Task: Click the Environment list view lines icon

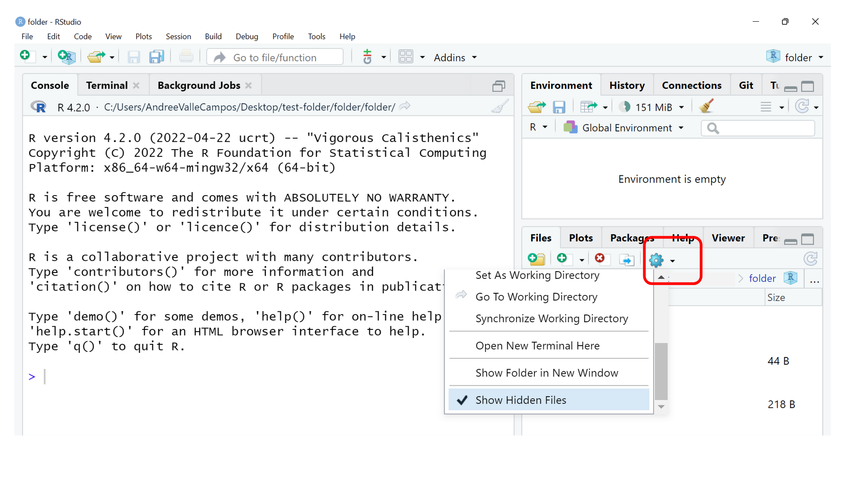Action: 766,107
